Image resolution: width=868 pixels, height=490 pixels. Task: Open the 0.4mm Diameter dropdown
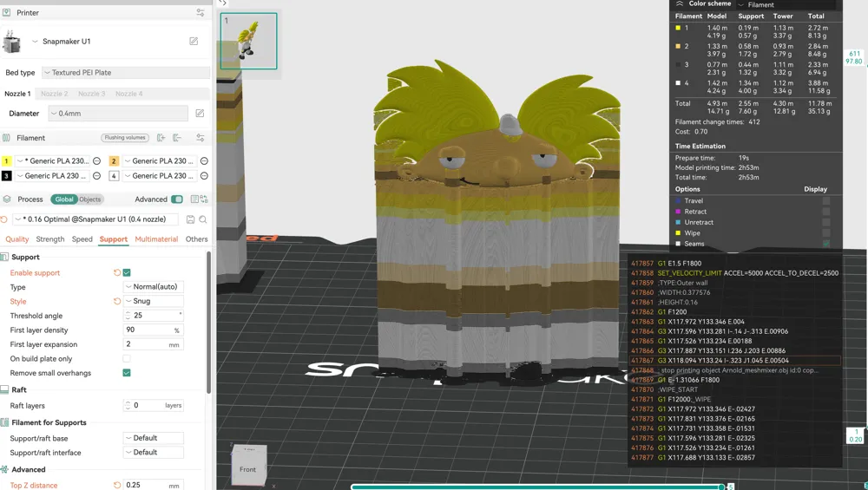click(118, 114)
